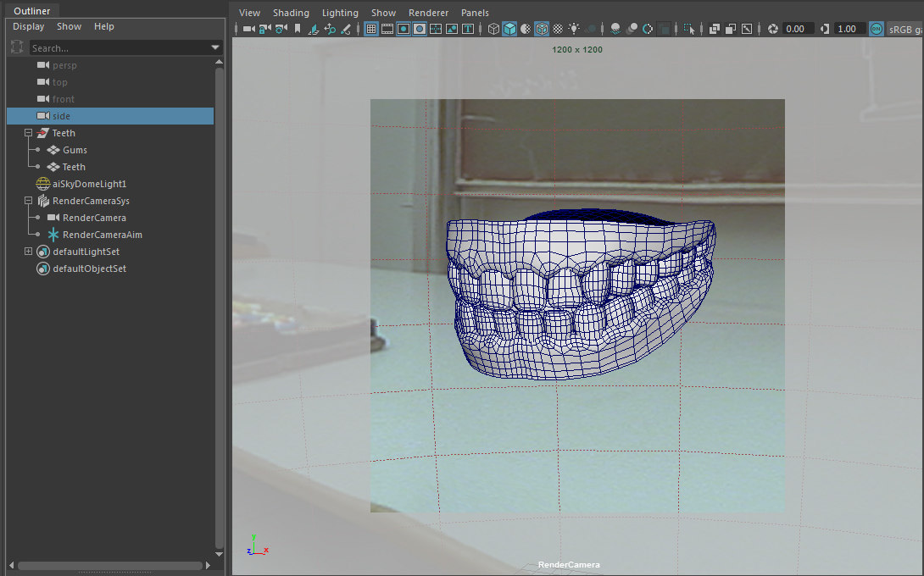
Task: Click the Outliner horizontal scrollbar
Action: pyautogui.click(x=110, y=565)
